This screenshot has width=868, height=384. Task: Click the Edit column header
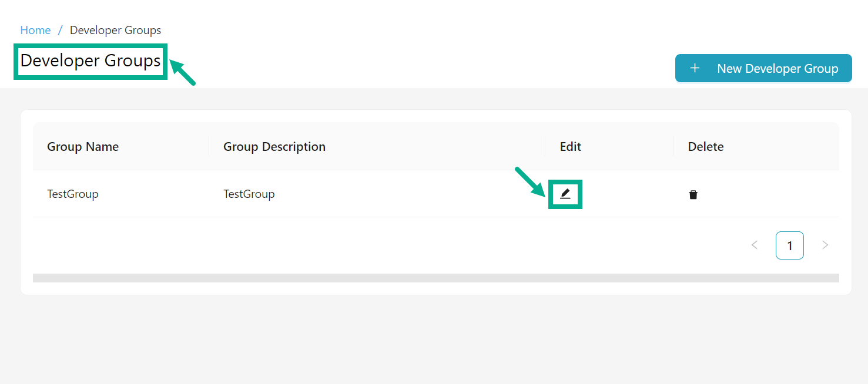tap(569, 146)
